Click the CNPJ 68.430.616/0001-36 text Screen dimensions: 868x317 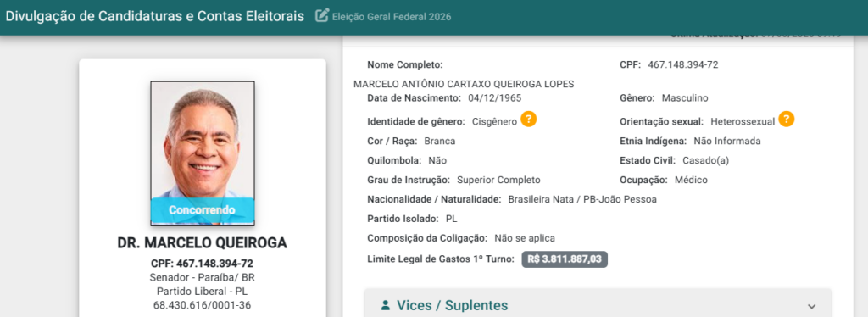pos(202,305)
